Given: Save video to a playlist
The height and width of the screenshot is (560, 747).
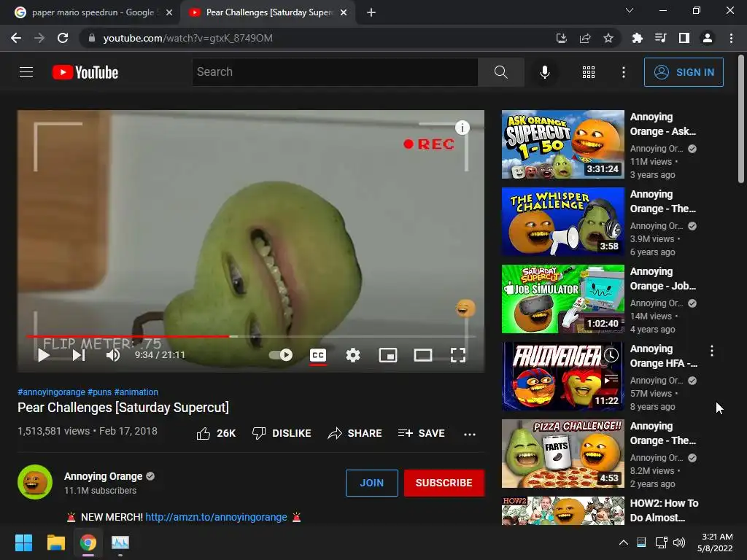Looking at the screenshot, I should [x=422, y=433].
